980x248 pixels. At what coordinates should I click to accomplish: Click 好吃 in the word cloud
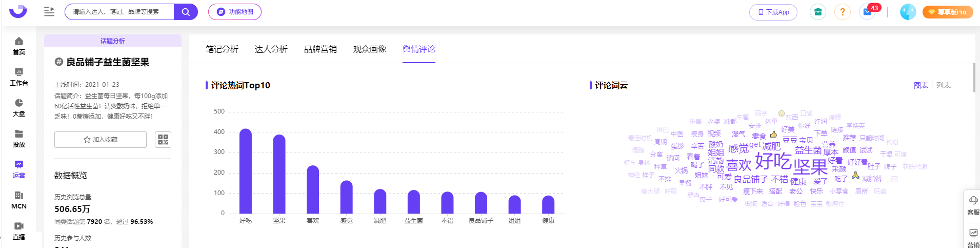773,161
